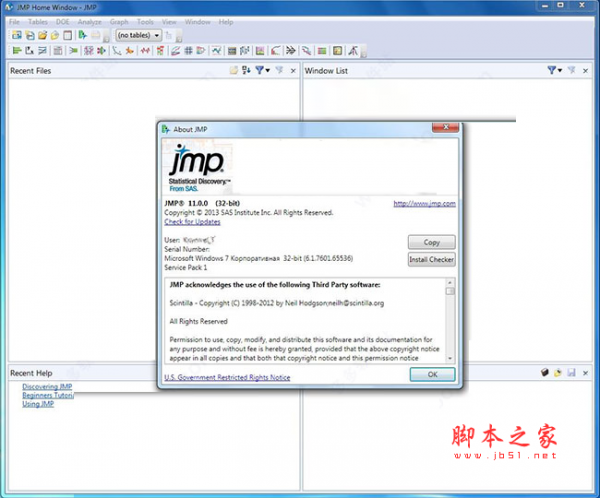Screen dimensions: 600x498
Task: Click the orange star toolbar icon
Action: (130, 51)
